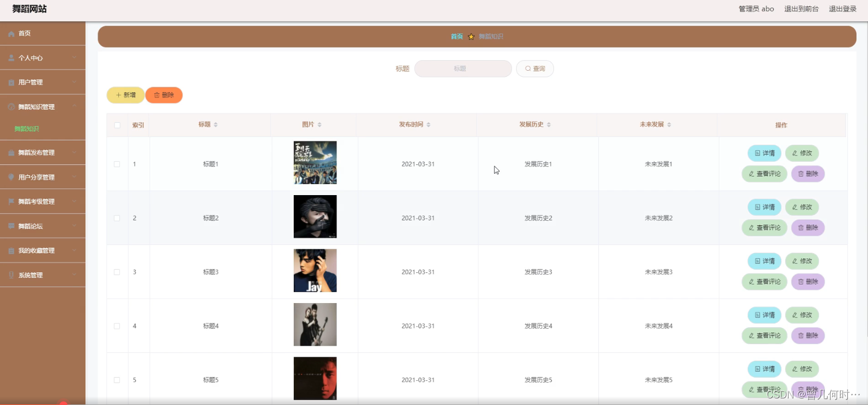
Task: Select the header select-all checkbox
Action: [117, 125]
